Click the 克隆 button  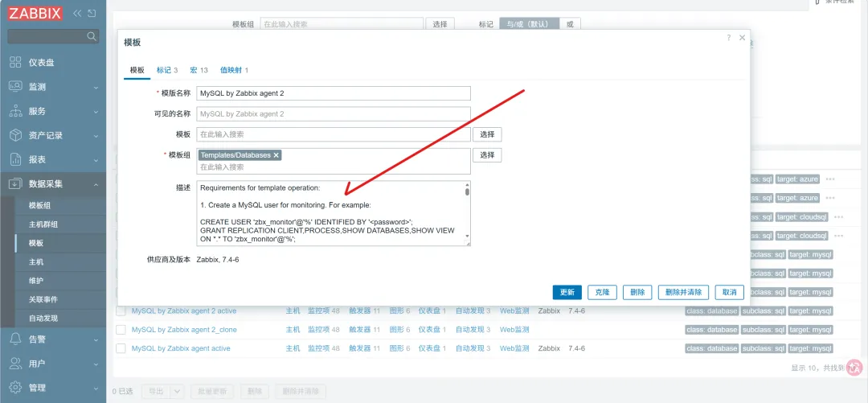[x=602, y=292]
